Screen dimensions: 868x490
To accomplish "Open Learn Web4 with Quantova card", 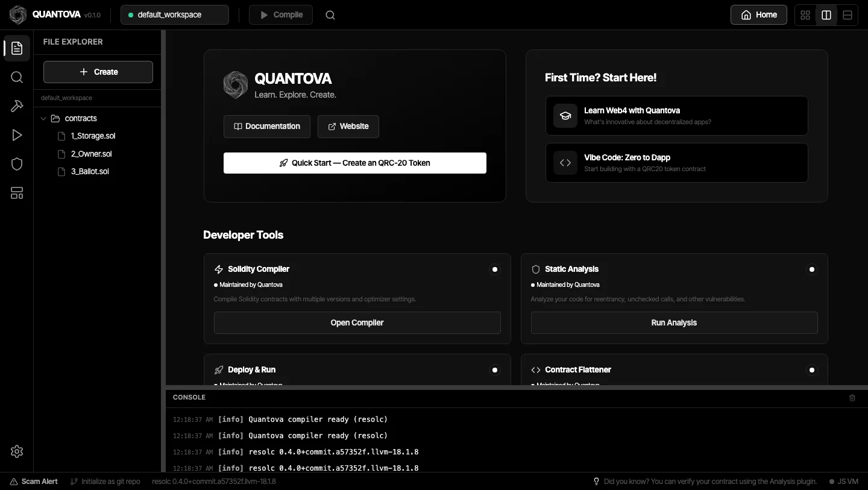I will 677,116.
